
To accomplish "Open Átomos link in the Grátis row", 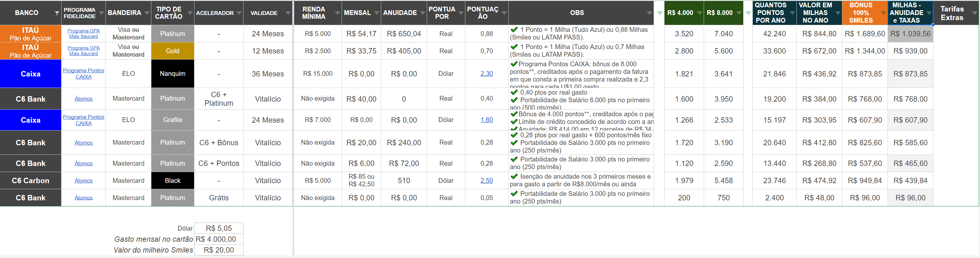I will [84, 197].
